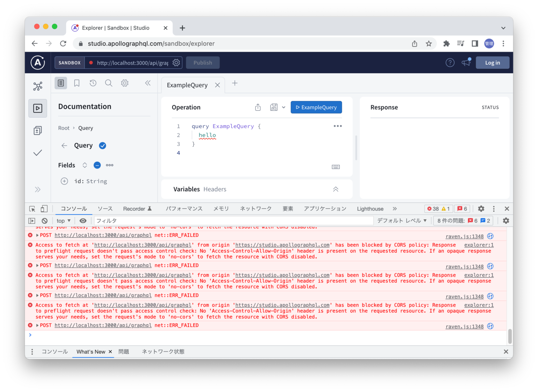Add the id field to operation

click(64, 181)
